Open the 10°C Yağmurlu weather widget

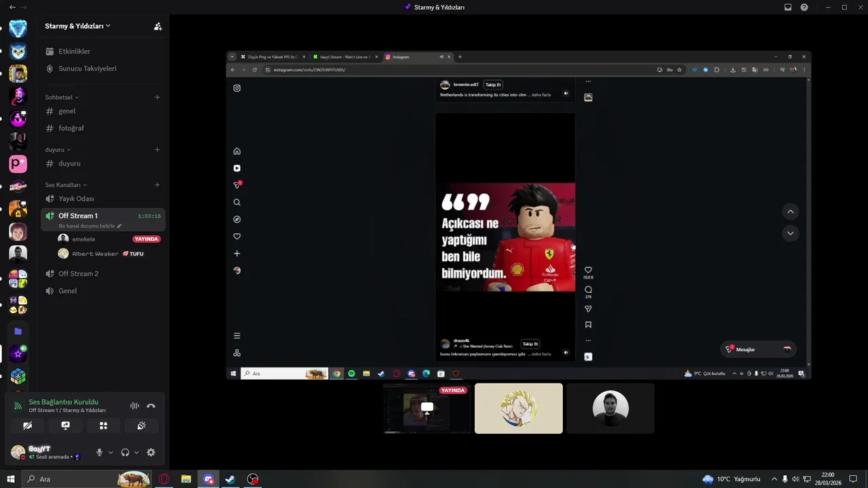[x=731, y=479]
